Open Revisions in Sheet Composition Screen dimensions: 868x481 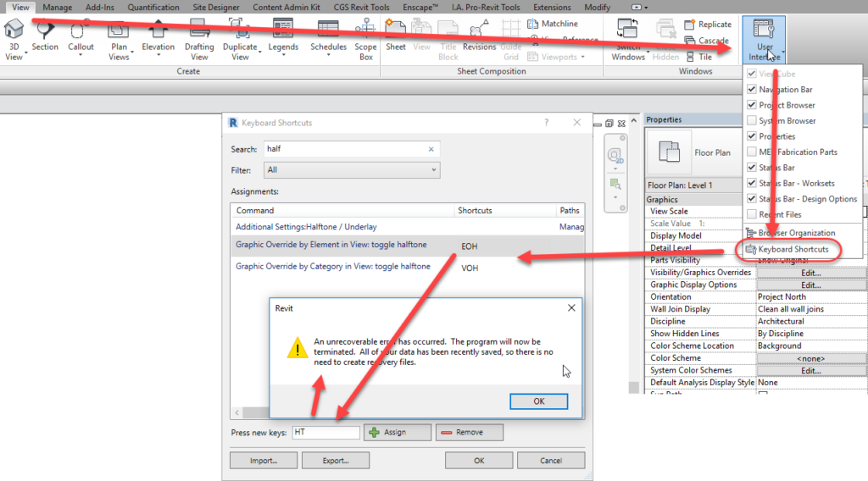click(480, 36)
